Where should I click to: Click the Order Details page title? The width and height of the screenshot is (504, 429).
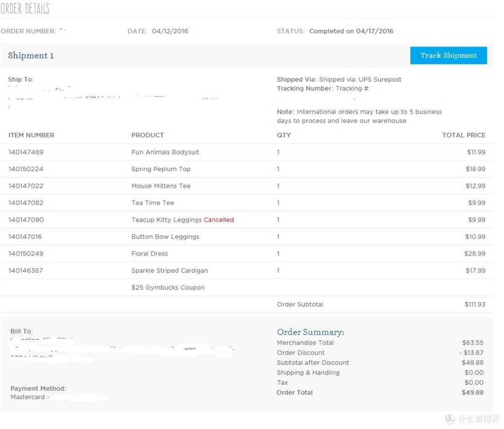(25, 8)
